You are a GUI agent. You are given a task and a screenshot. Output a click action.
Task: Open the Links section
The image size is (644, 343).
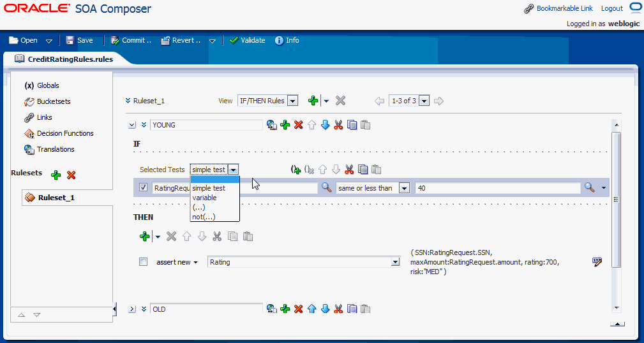pyautogui.click(x=38, y=117)
